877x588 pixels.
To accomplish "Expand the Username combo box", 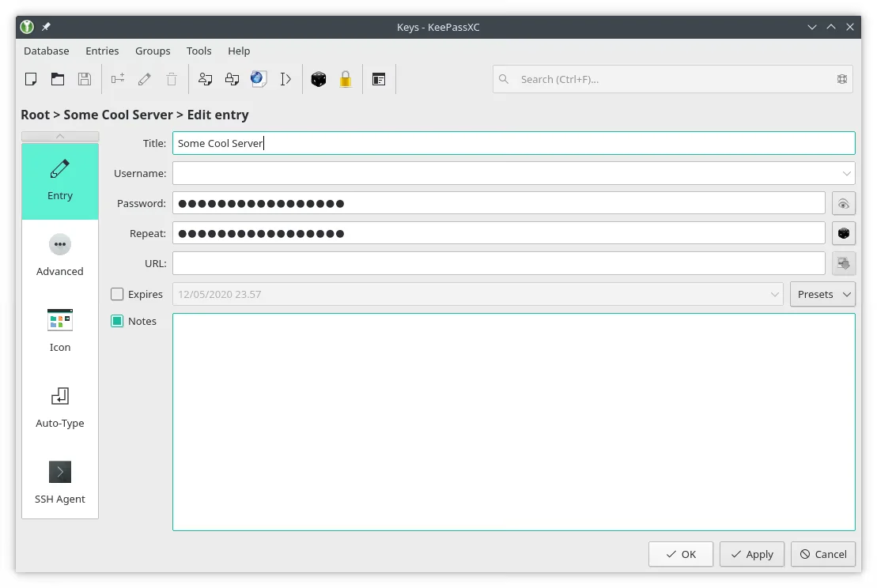I will click(845, 173).
